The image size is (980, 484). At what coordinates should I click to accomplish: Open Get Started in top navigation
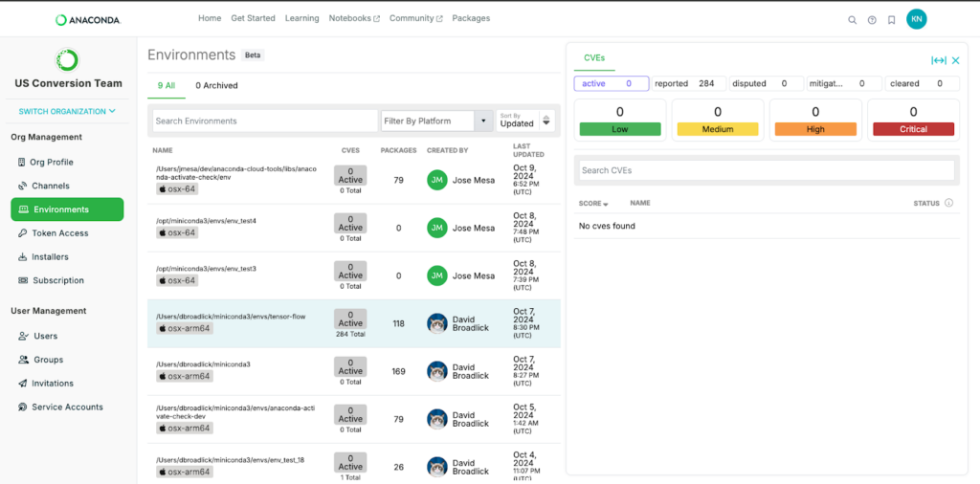[253, 19]
